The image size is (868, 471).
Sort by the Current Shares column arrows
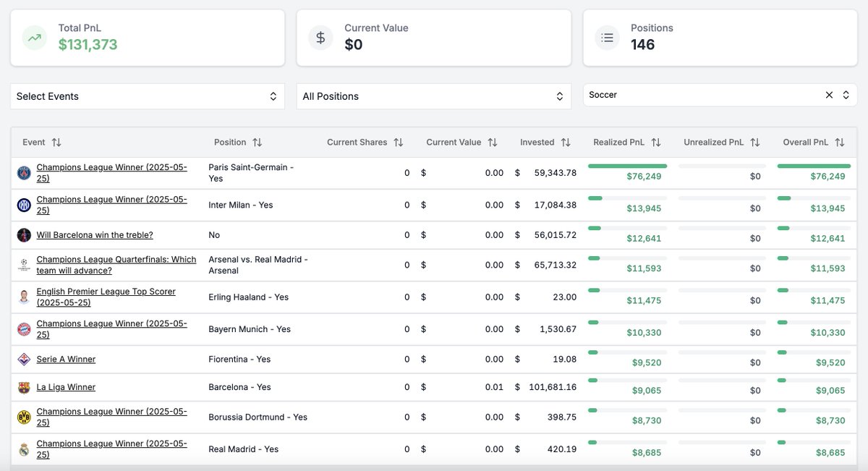tap(398, 143)
